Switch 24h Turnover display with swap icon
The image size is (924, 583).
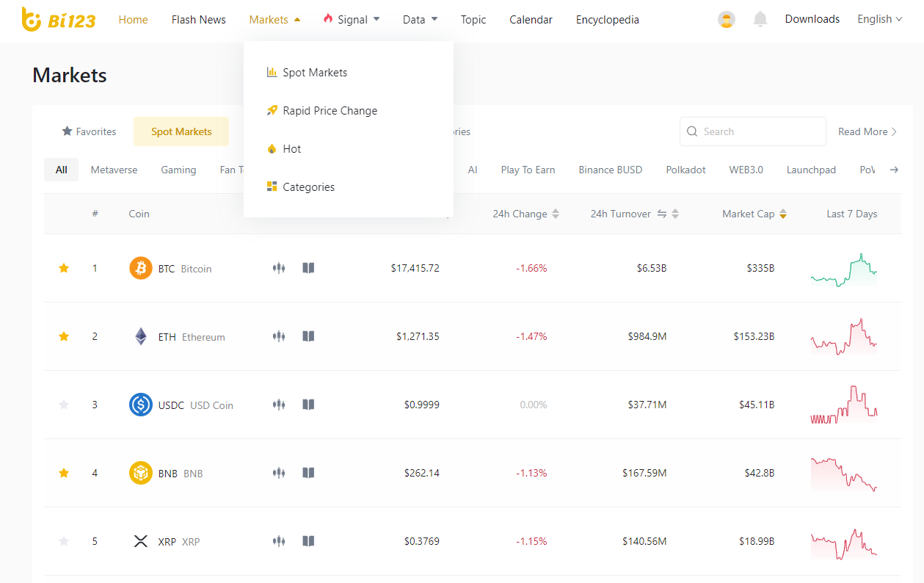click(x=662, y=214)
